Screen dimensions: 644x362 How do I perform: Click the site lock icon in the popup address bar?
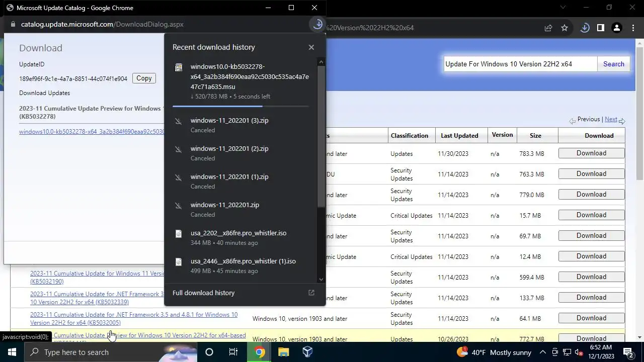pos(13,24)
